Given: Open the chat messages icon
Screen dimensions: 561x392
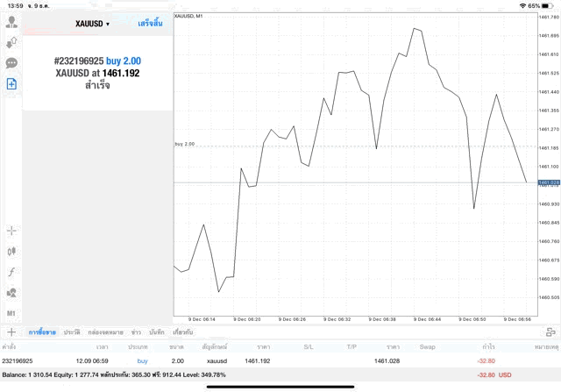Looking at the screenshot, I should click(11, 63).
